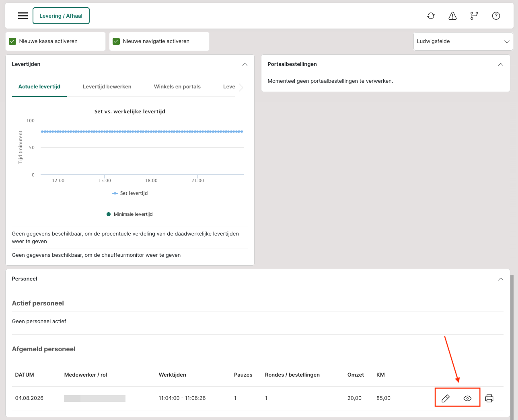View the 04.08.2026 shift details eye icon
518x420 pixels.
[467, 398]
